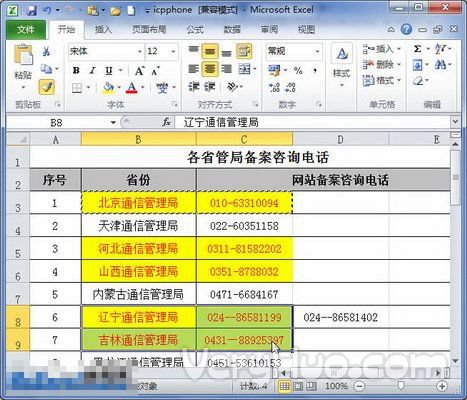Toggle Middle vertical alignment
Image resolution: width=467 pixels, height=400 pixels.
[210, 51]
